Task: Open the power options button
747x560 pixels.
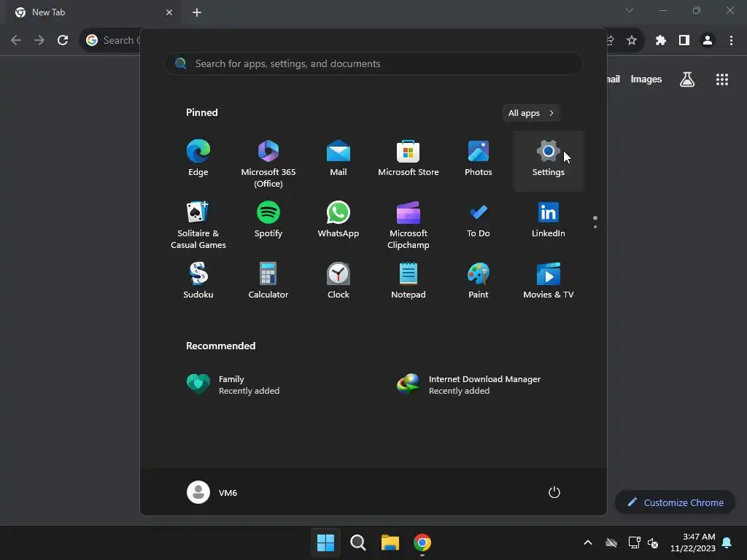Action: click(554, 492)
